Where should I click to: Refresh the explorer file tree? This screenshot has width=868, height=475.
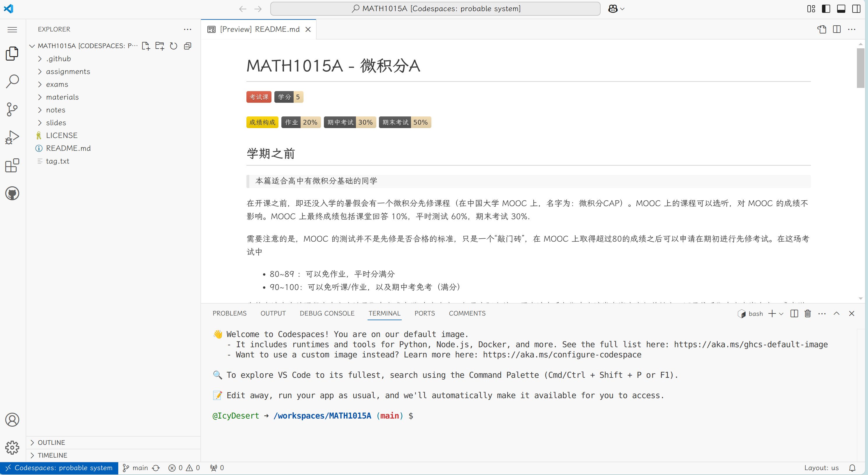[173, 46]
